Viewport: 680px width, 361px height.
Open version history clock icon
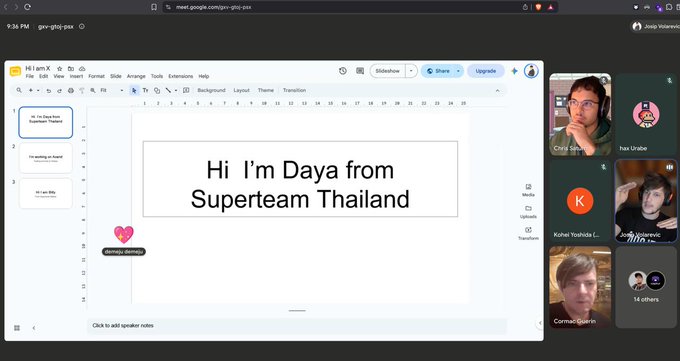[x=343, y=71]
